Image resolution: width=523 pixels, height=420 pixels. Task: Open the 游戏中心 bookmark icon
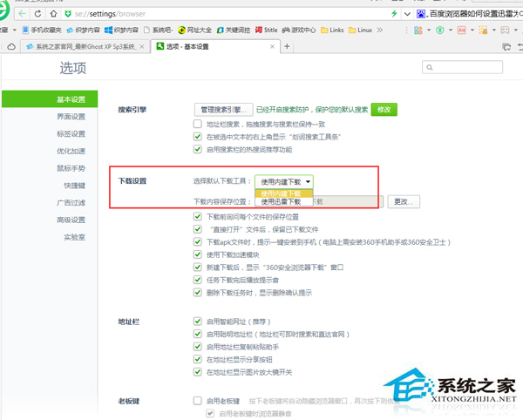(x=285, y=30)
